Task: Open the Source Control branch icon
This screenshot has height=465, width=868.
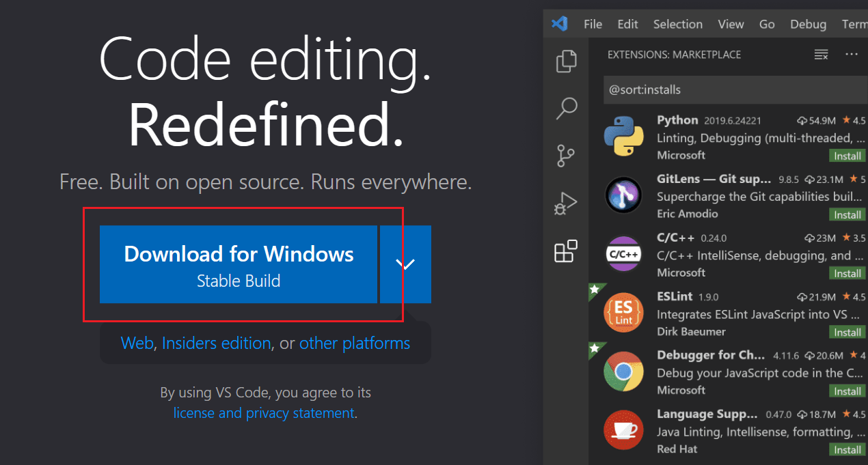Action: [x=566, y=156]
